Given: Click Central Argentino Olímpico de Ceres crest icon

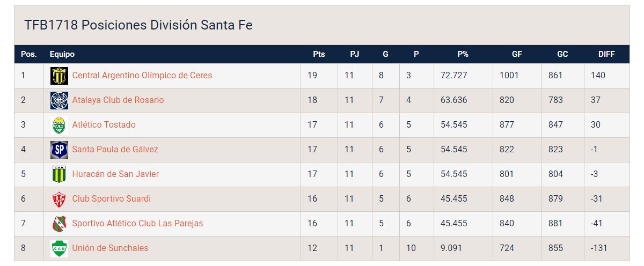Looking at the screenshot, I should pos(59,76).
